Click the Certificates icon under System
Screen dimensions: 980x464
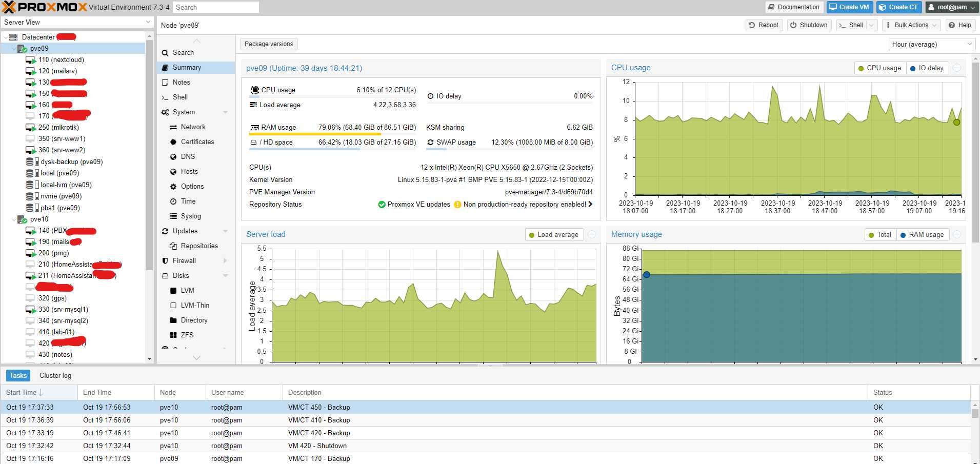click(x=173, y=142)
